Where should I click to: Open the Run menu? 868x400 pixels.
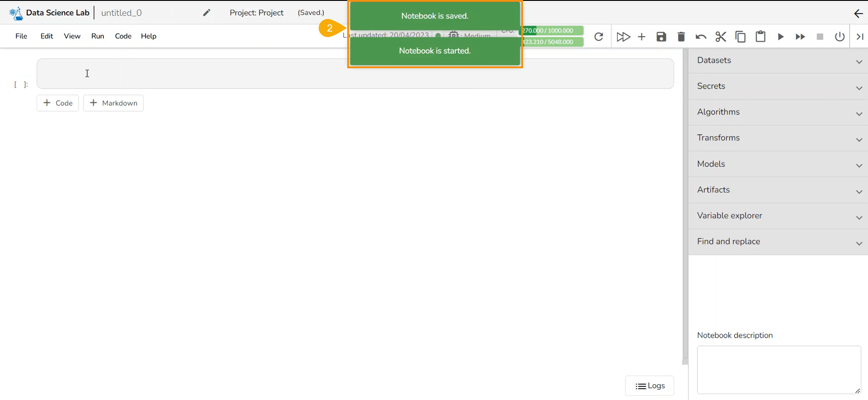[98, 36]
